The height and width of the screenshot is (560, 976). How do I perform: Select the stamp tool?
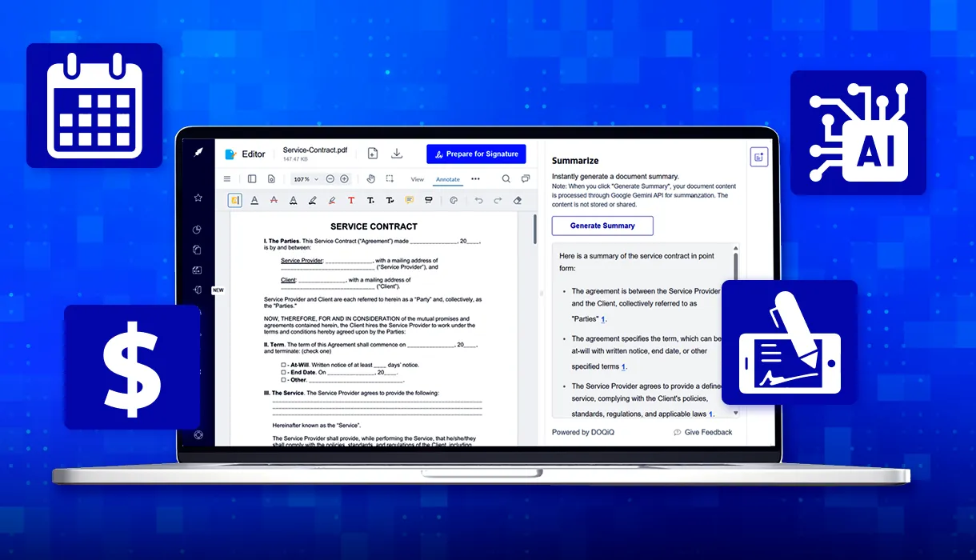point(429,200)
